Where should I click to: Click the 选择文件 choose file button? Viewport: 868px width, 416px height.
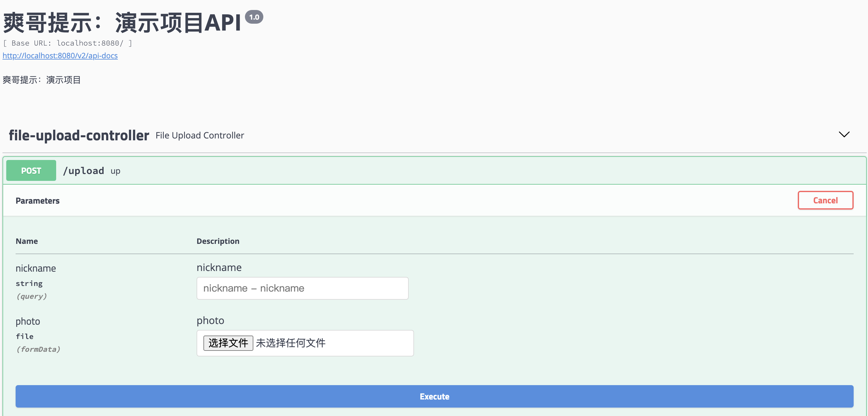coord(228,343)
